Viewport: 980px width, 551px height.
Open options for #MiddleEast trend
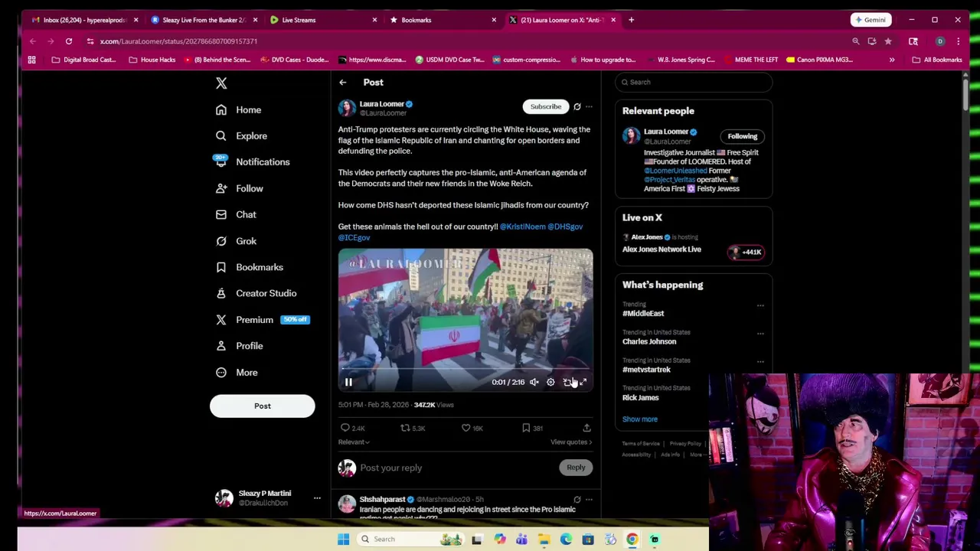(760, 305)
